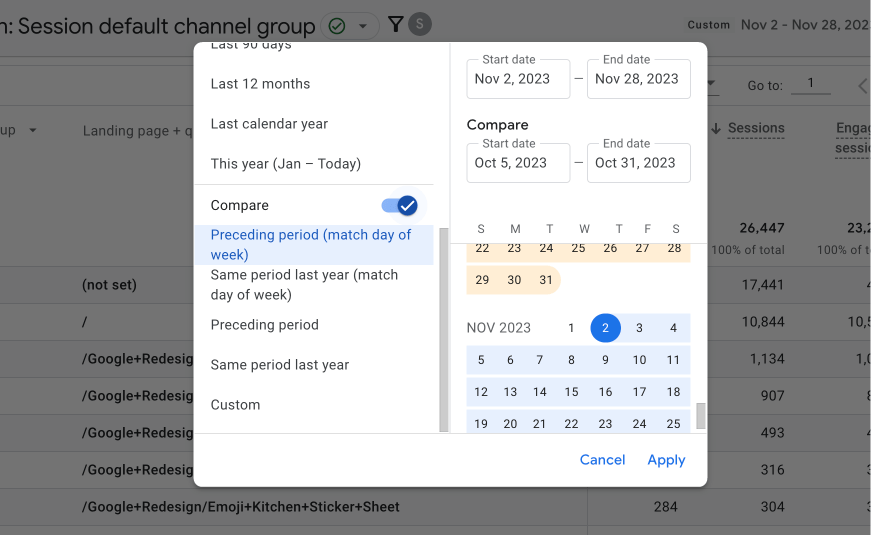Click the Go to page number field
This screenshot has width=871, height=535.
[x=810, y=83]
